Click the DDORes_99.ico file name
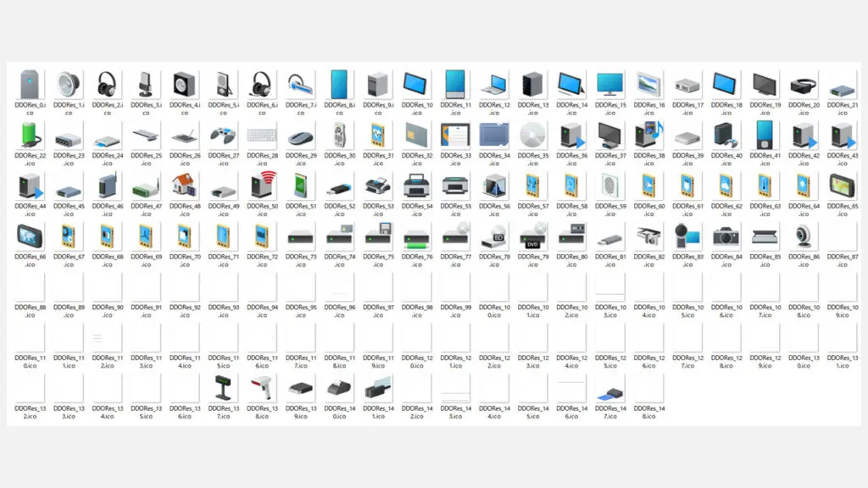868x488 pixels. tap(455, 311)
